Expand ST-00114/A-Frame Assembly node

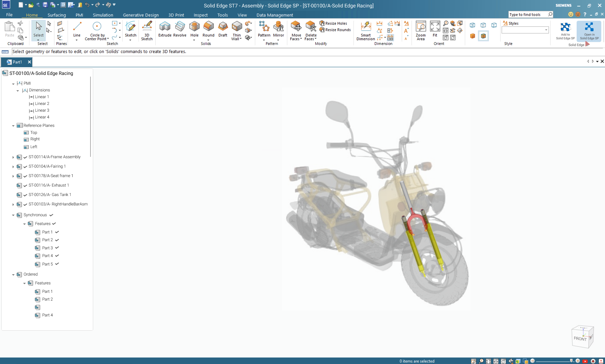tap(13, 157)
